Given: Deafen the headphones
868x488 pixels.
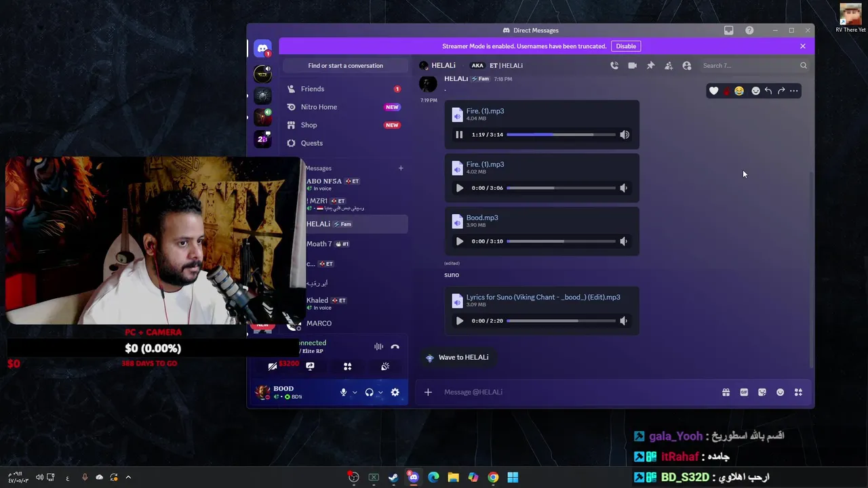Looking at the screenshot, I should coord(369,392).
